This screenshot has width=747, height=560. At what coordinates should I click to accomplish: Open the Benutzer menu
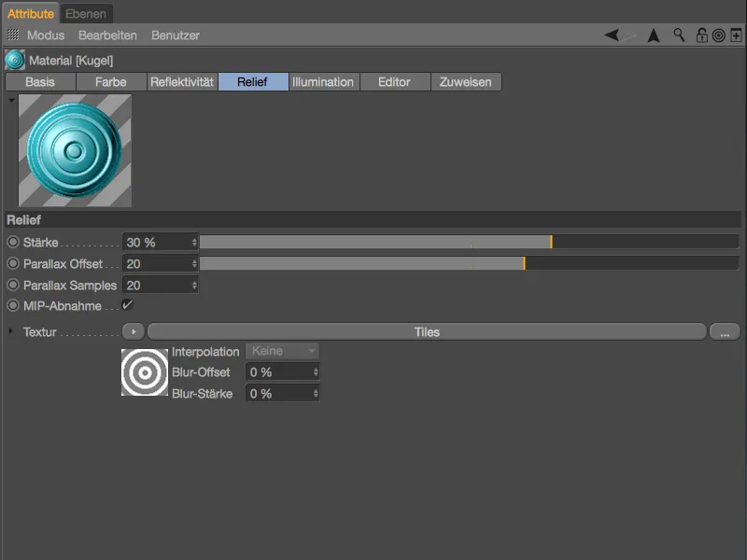click(x=176, y=35)
